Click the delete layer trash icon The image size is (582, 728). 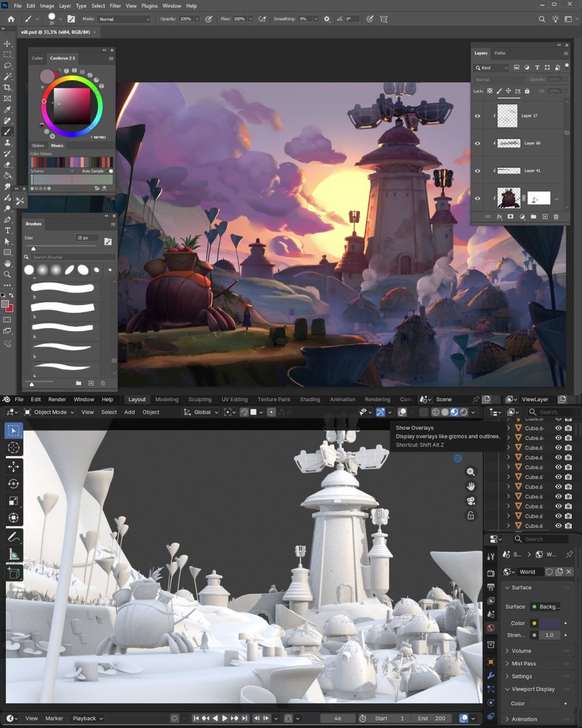(x=556, y=217)
